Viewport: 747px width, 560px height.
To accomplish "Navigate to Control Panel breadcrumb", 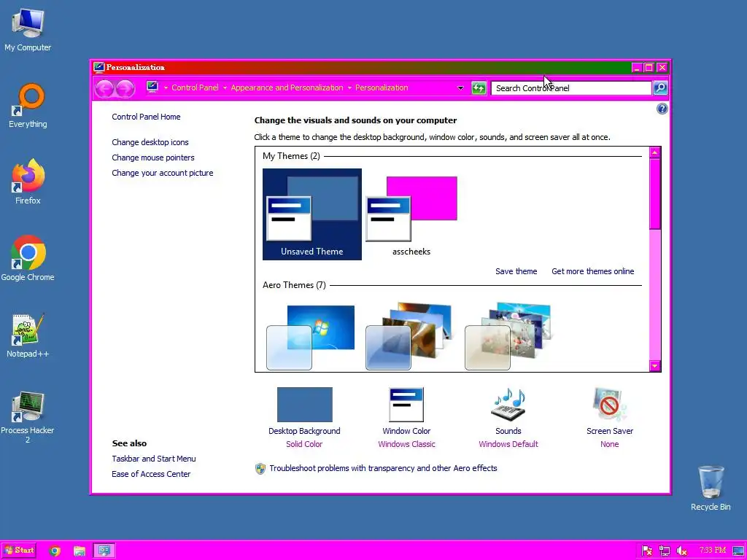I will point(195,87).
